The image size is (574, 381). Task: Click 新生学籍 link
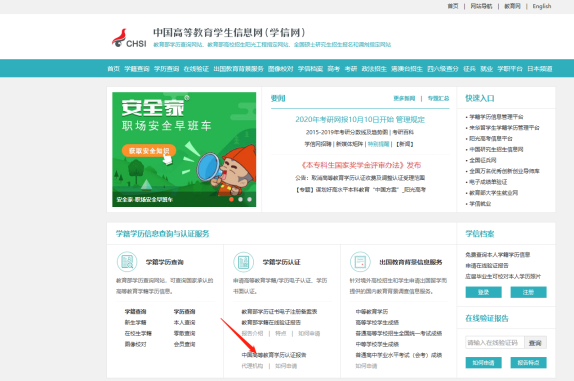point(135,322)
